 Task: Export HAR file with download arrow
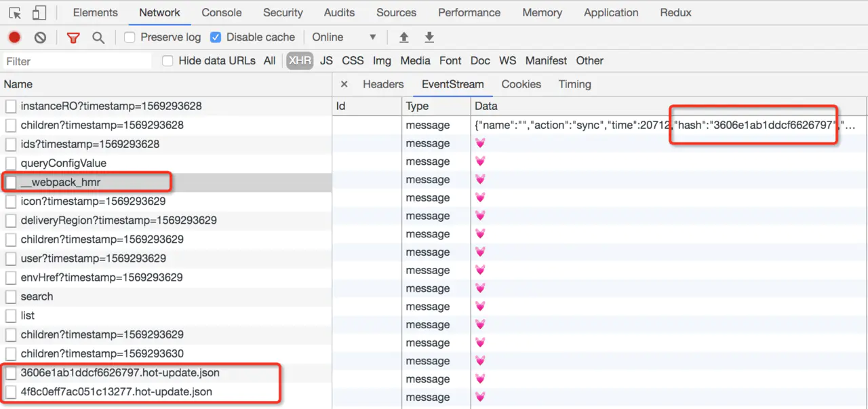pos(429,37)
